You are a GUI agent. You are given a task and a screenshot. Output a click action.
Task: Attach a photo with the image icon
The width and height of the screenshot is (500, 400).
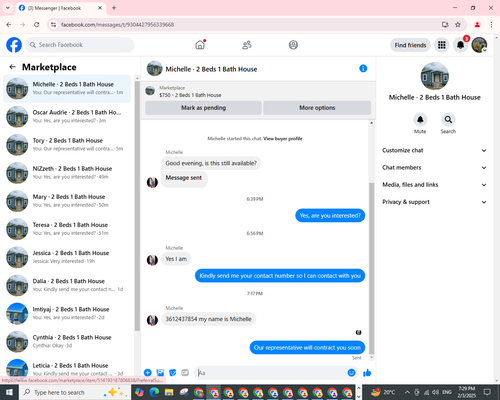point(160,372)
